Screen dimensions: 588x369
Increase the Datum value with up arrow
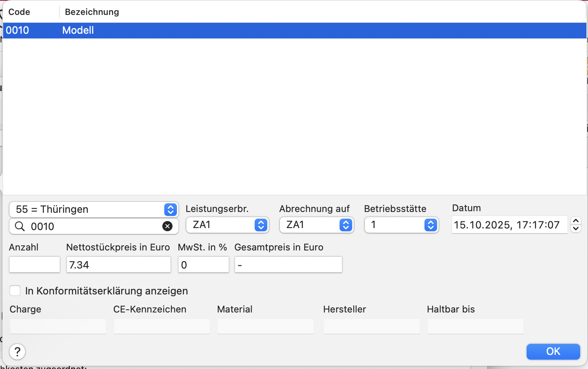576,221
